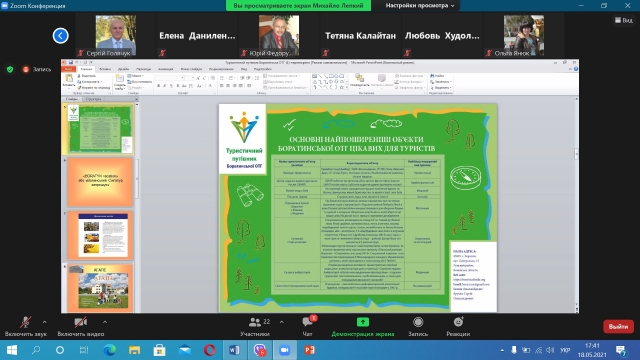Expand the Раздел section dropdown
640x360 pixels.
[x=136, y=88]
